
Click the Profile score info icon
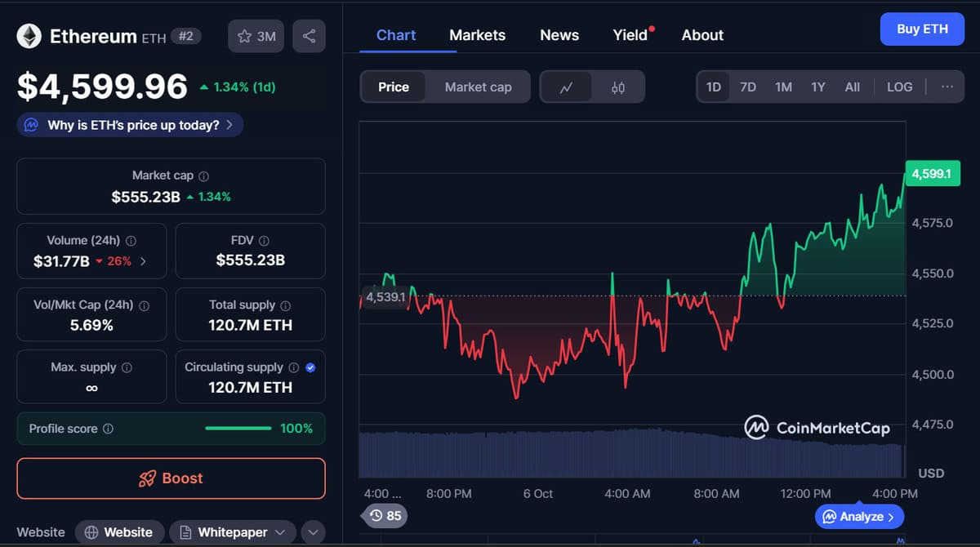108,429
